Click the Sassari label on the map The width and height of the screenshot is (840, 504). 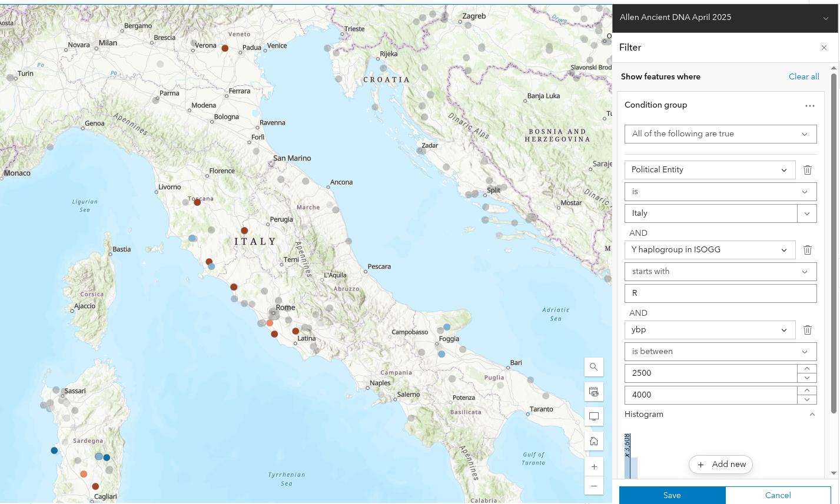pyautogui.click(x=75, y=391)
